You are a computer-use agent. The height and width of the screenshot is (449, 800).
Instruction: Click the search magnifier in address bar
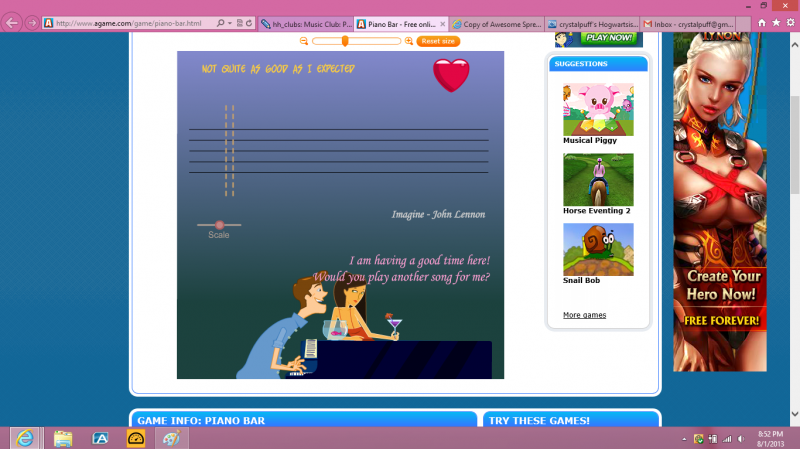click(220, 23)
